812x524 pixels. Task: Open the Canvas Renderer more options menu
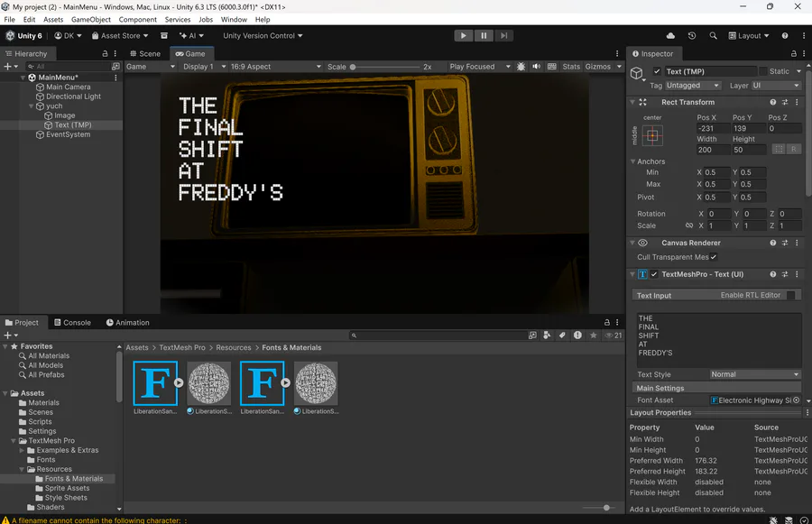point(797,243)
